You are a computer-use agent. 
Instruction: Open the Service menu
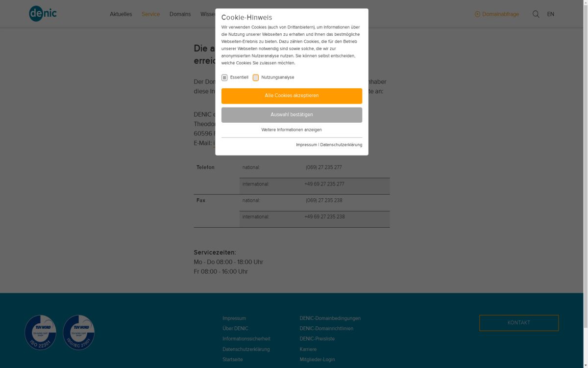[x=150, y=14]
